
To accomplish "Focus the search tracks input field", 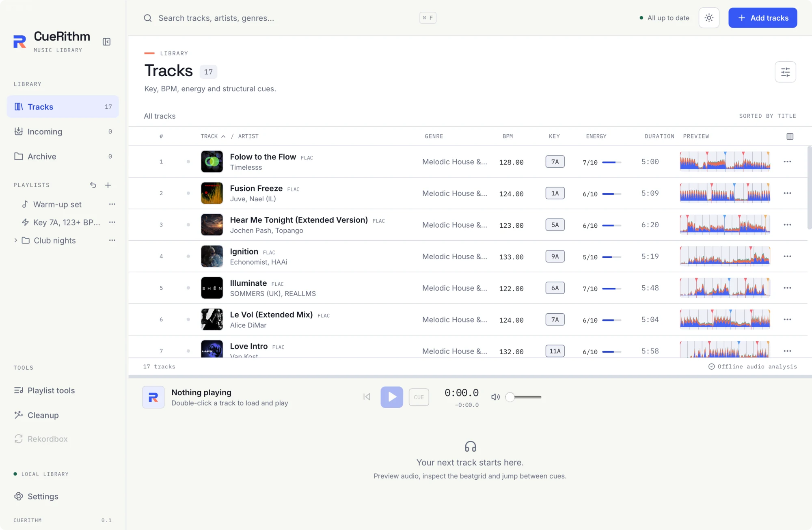I will coord(286,18).
